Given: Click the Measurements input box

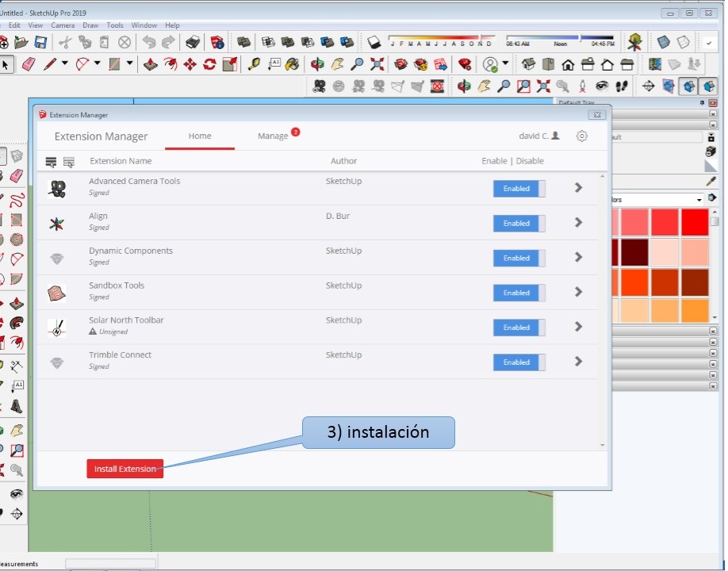Looking at the screenshot, I should click(110, 563).
